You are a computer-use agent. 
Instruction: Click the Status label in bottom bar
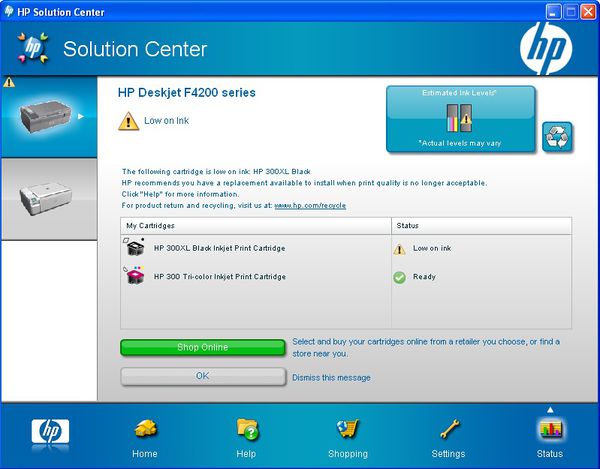pyautogui.click(x=550, y=454)
